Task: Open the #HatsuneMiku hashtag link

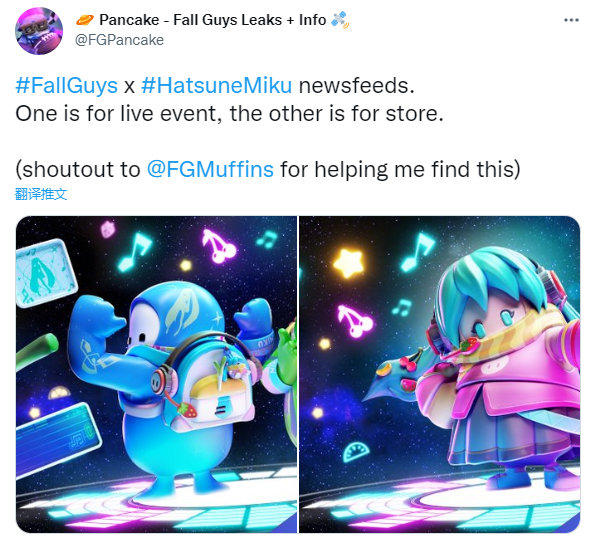Action: pyautogui.click(x=217, y=85)
